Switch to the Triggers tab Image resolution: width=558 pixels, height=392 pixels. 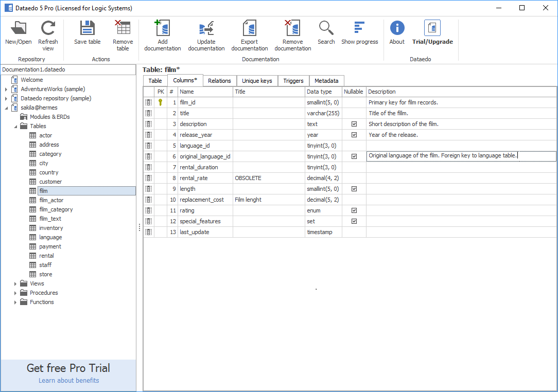[x=293, y=81]
